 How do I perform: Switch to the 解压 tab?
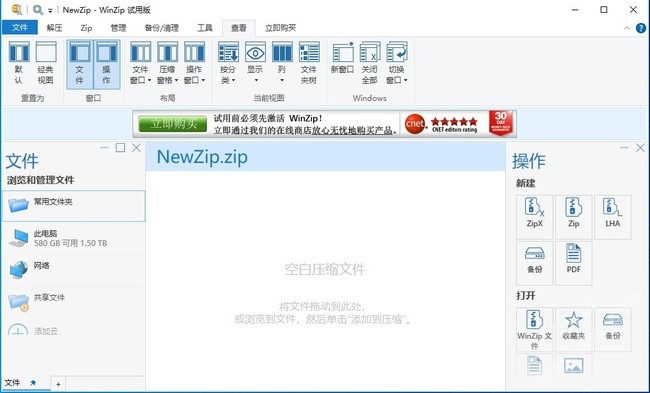[54, 28]
